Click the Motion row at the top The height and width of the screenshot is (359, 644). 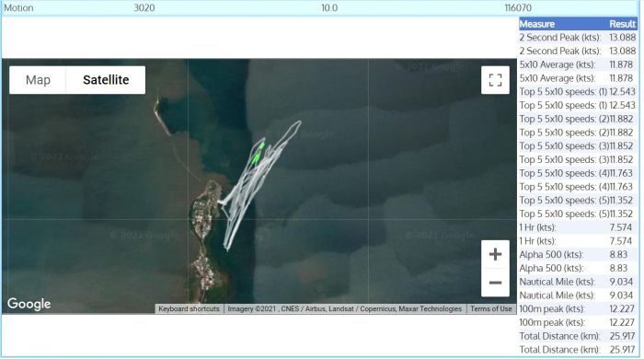click(x=320, y=7)
